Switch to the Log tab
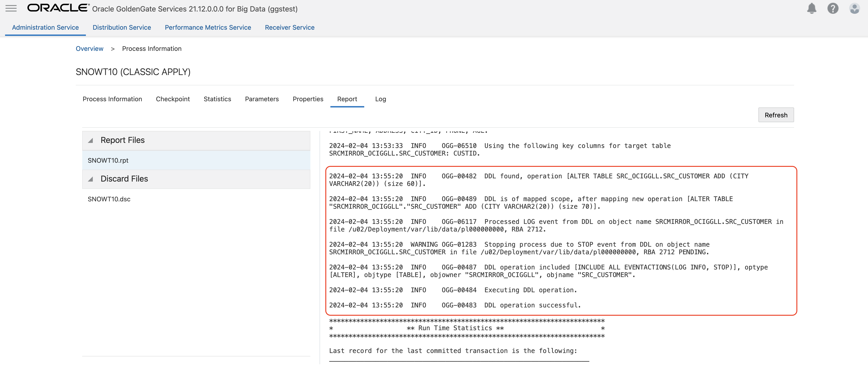Image resolution: width=868 pixels, height=376 pixels. 380,99
